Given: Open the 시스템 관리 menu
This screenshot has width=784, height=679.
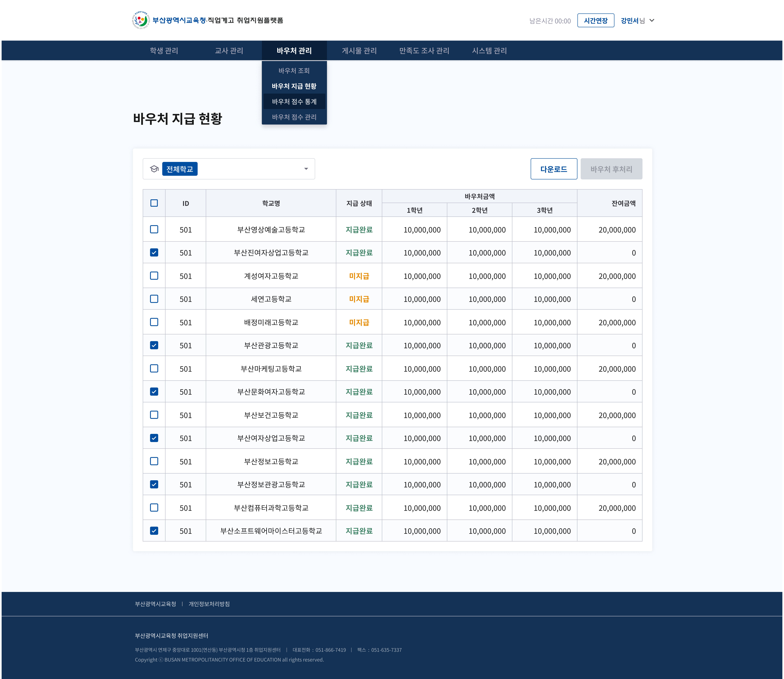Looking at the screenshot, I should pos(489,50).
